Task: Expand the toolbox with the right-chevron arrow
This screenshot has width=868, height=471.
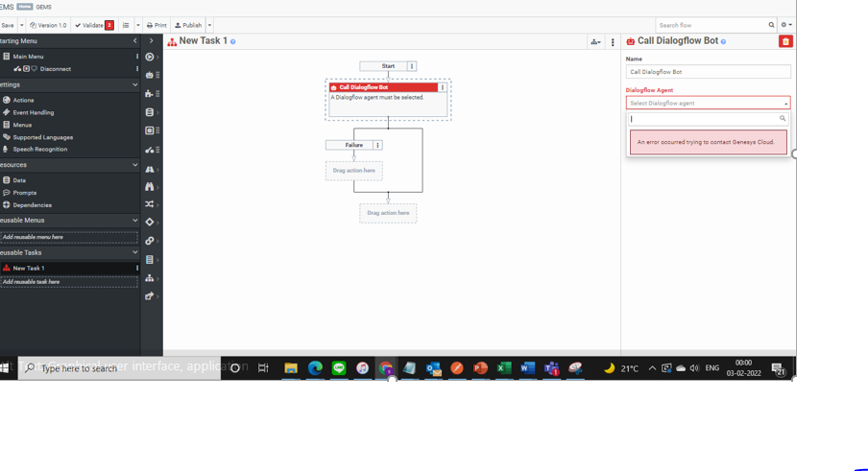Action: (x=151, y=41)
